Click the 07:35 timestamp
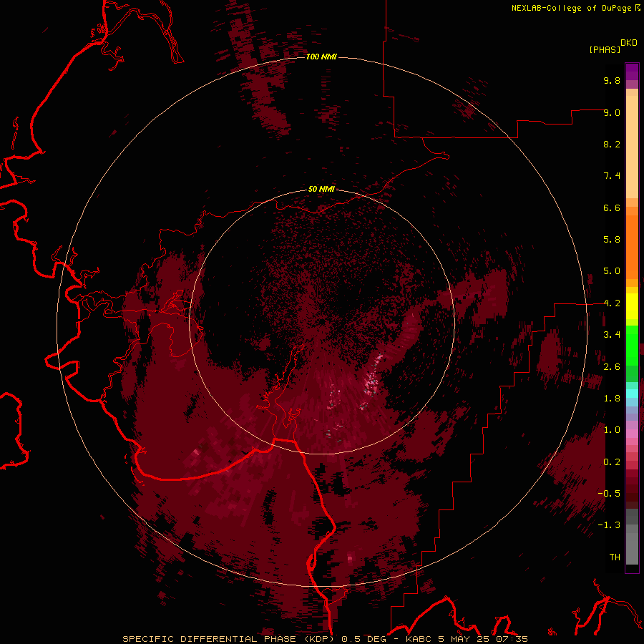 (x=512, y=639)
